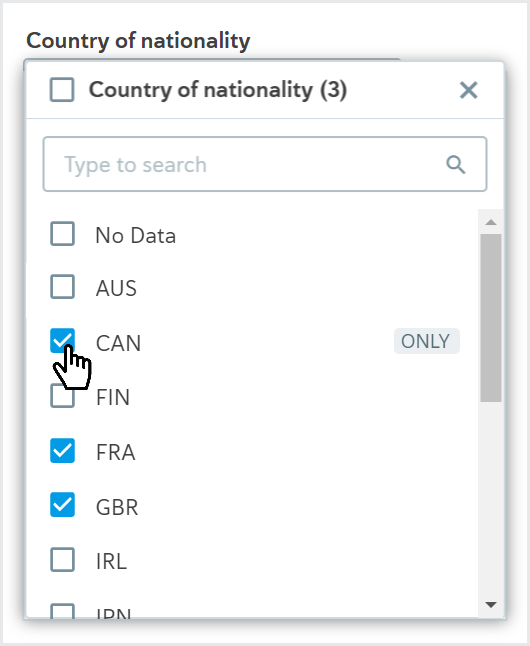
Task: Check the No Data checkbox
Action: pyautogui.click(x=62, y=234)
